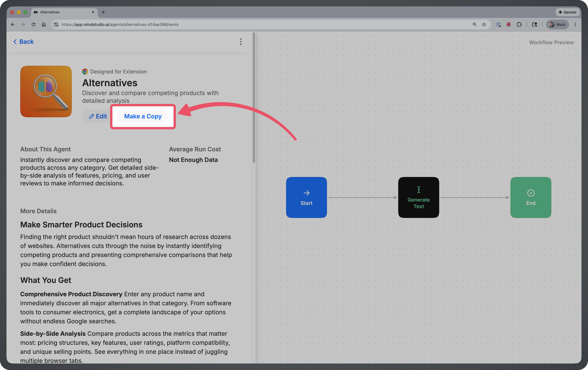Open the 1Password extension
The width and height of the screenshot is (588, 370).
[498, 24]
